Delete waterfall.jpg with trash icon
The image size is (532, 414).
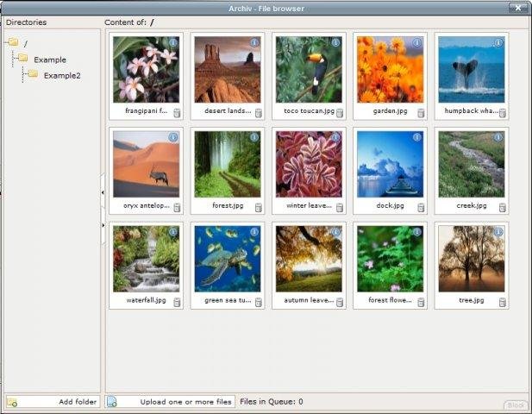pyautogui.click(x=177, y=303)
